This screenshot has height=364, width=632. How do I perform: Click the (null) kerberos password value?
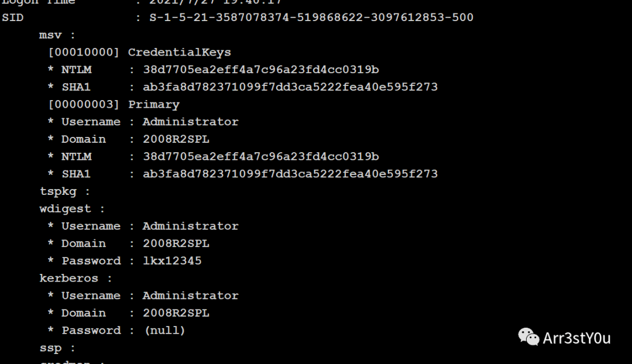pyautogui.click(x=164, y=331)
